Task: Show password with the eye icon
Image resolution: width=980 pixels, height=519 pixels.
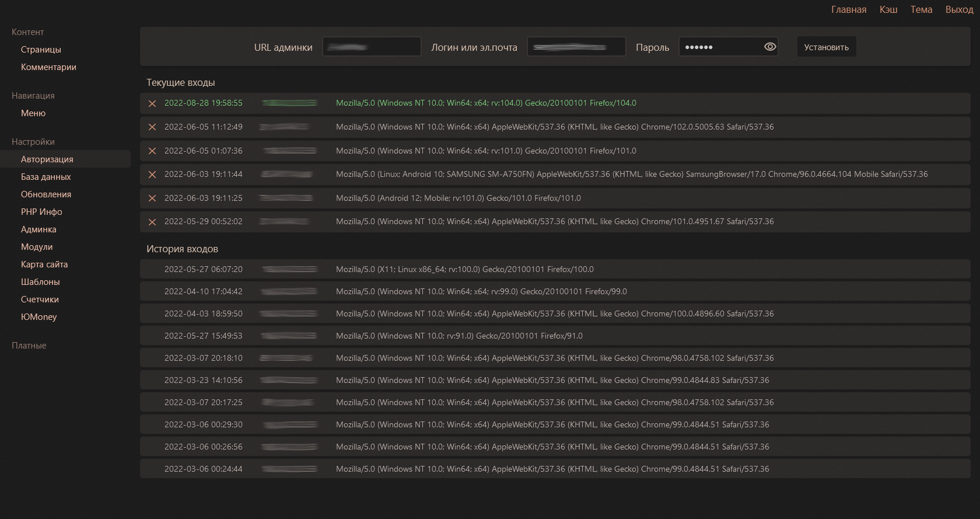Action: pyautogui.click(x=770, y=47)
